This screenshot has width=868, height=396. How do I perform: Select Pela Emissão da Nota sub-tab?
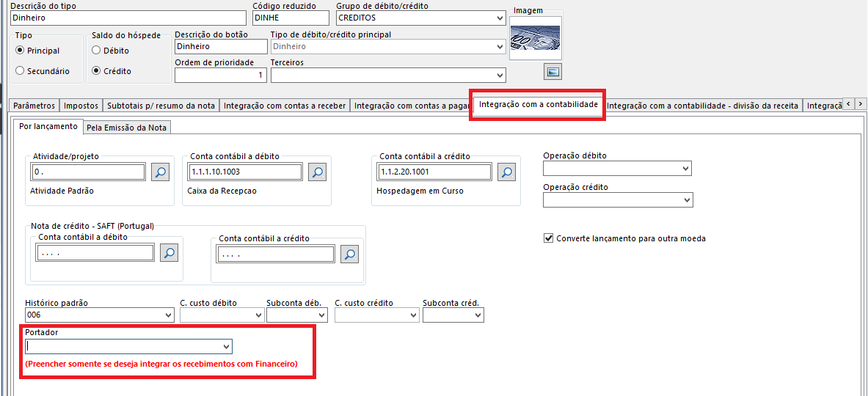pyautogui.click(x=127, y=127)
